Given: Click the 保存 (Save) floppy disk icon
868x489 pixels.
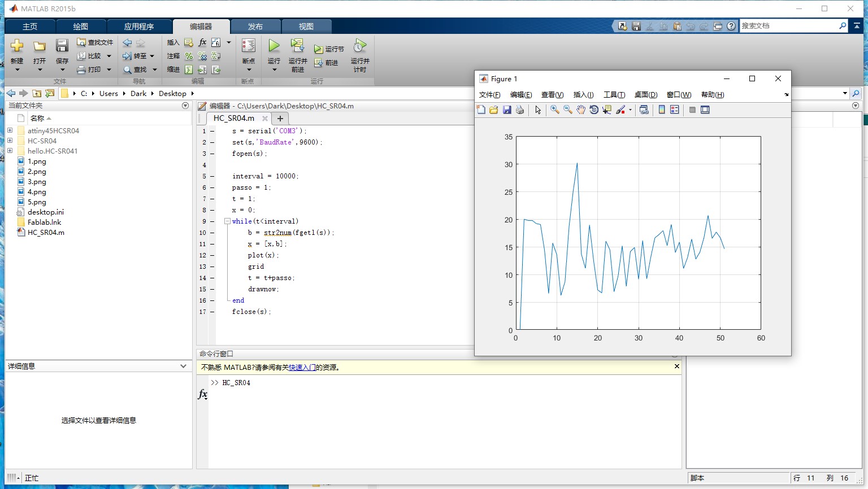Looking at the screenshot, I should pos(62,46).
